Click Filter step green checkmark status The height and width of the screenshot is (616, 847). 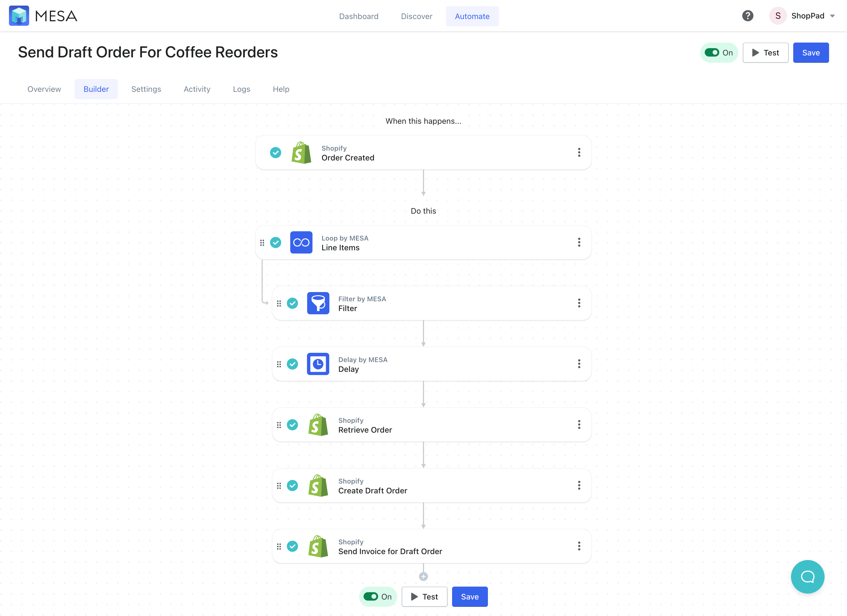[292, 303]
